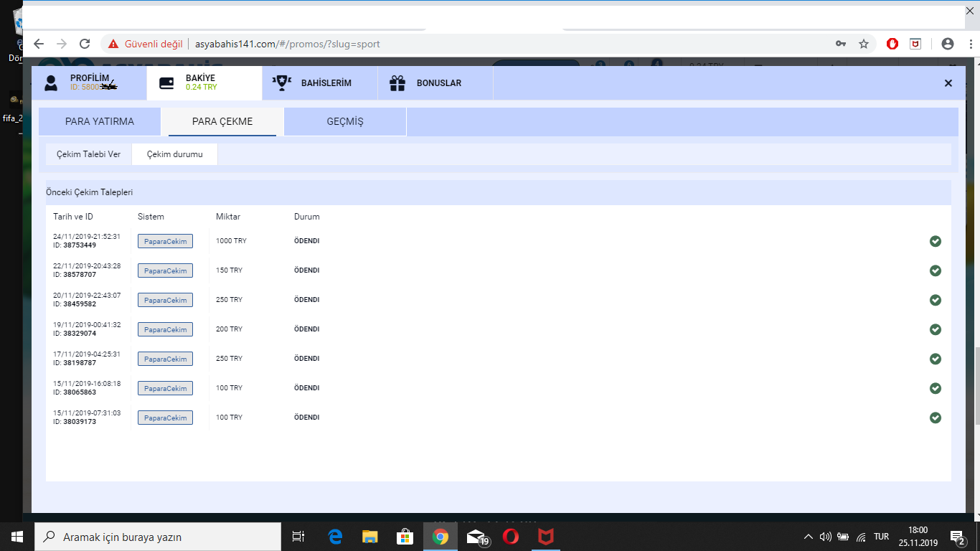The height and width of the screenshot is (551, 980).
Task: Click green checkmark on ID 38753449 row
Action: click(x=936, y=241)
